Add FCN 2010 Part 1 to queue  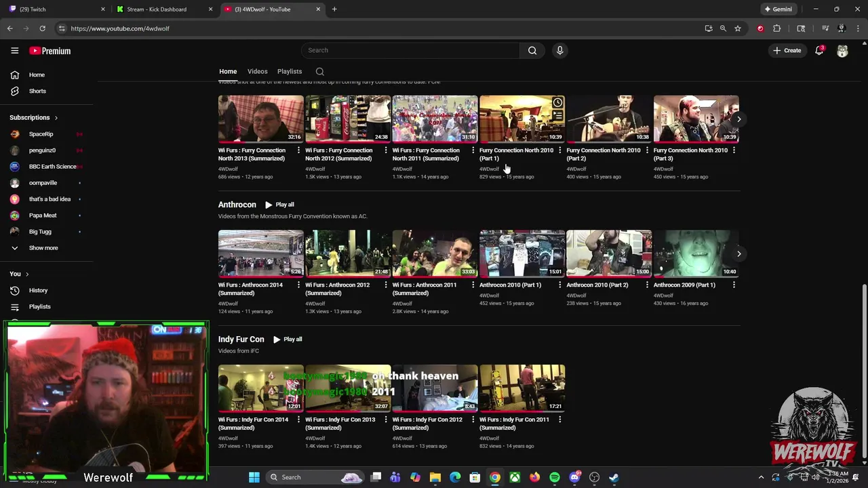pyautogui.click(x=557, y=115)
